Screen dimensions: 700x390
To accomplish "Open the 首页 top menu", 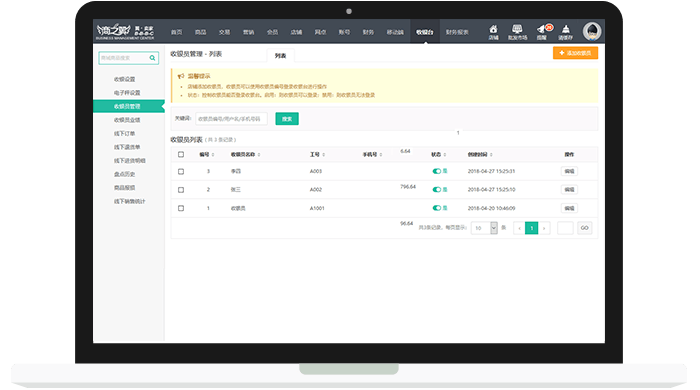I will (177, 32).
